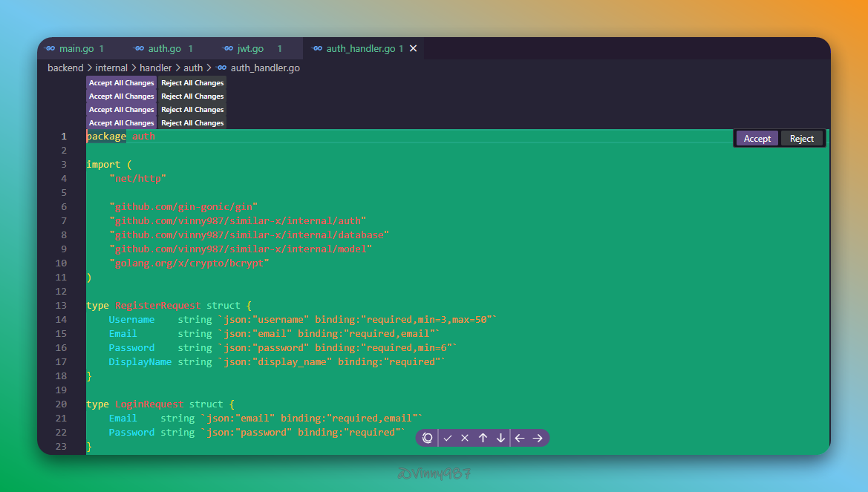Viewport: 868px width, 492px height.
Task: Click the left arrow in floating toolbar
Action: pyautogui.click(x=520, y=438)
